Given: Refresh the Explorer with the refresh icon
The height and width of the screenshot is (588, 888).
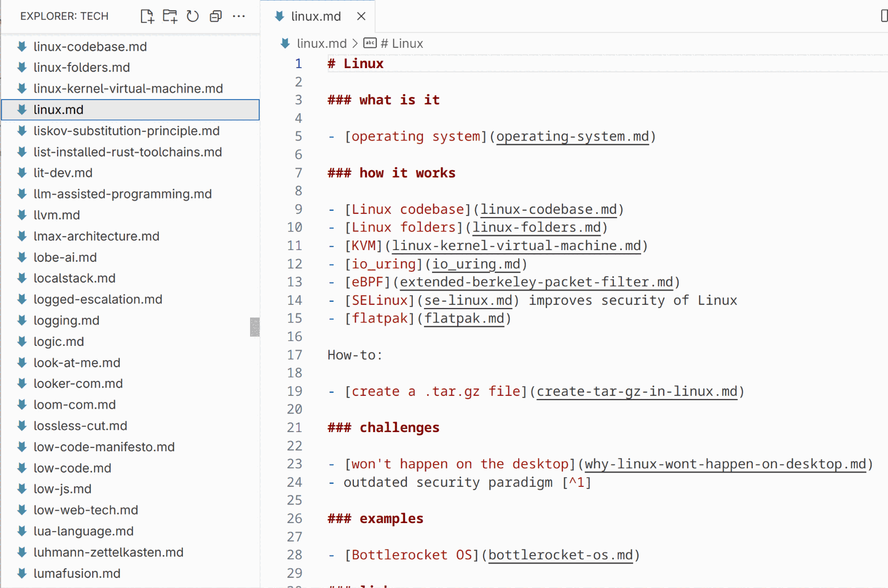Looking at the screenshot, I should (192, 16).
